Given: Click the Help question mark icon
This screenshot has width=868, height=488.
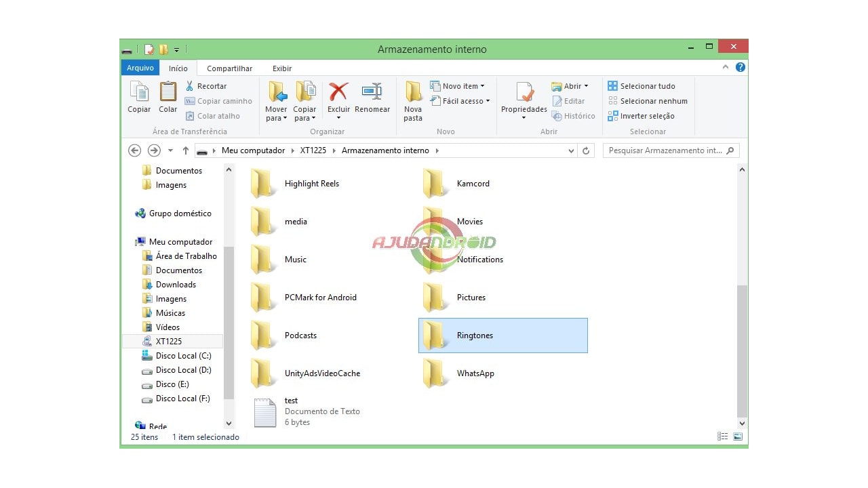Looking at the screenshot, I should (x=741, y=67).
